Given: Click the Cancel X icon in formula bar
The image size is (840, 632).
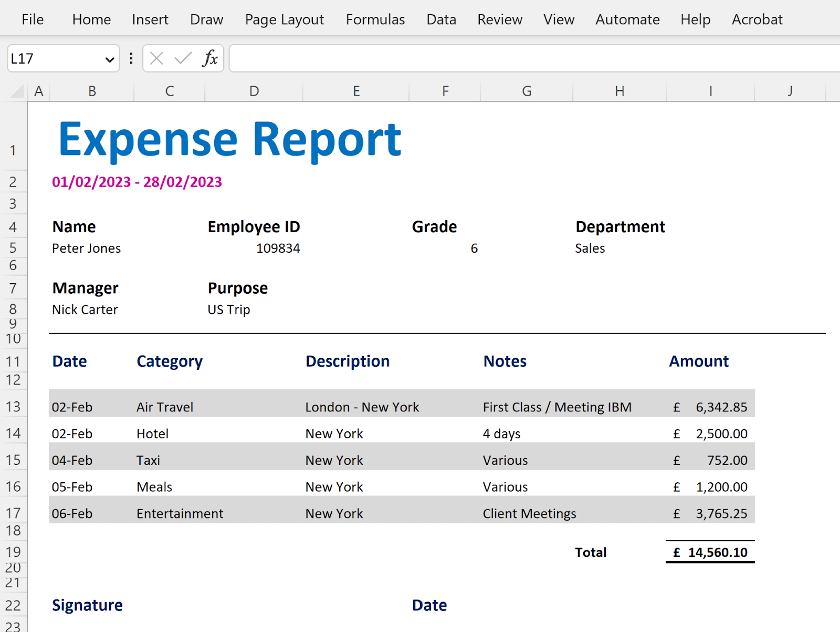Looking at the screenshot, I should 156,58.
